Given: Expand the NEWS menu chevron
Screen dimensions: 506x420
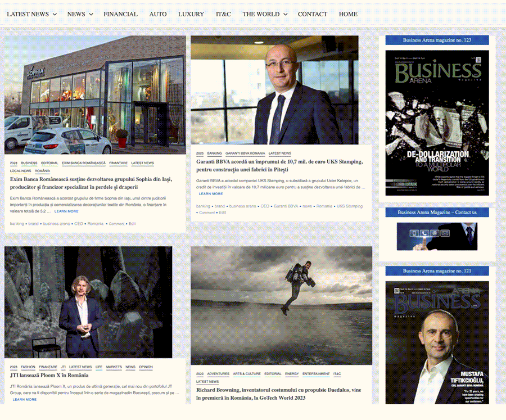Looking at the screenshot, I should (x=91, y=14).
